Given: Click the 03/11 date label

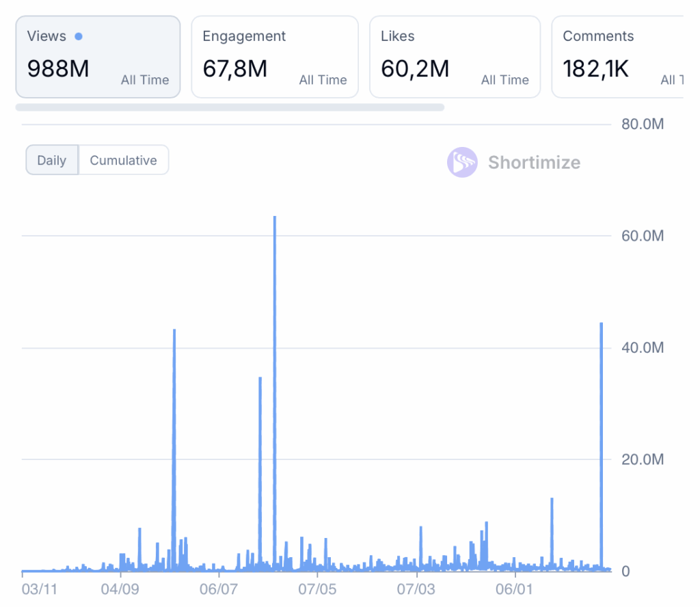Looking at the screenshot, I should (40, 589).
